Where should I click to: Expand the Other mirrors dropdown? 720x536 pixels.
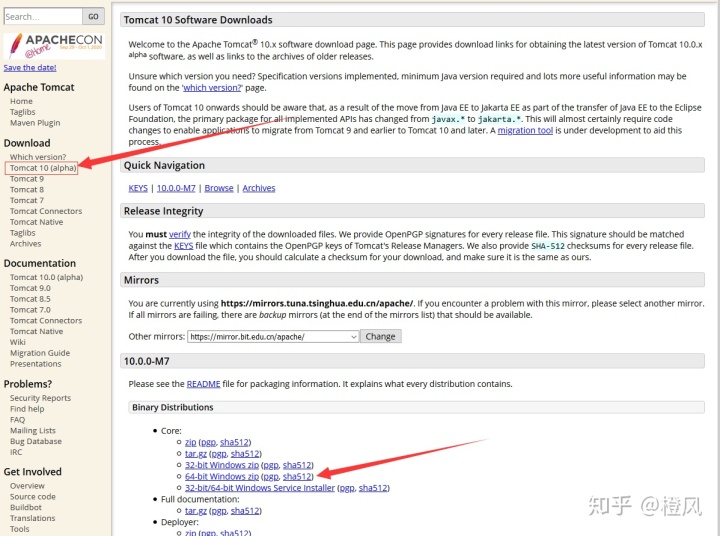pyautogui.click(x=273, y=337)
